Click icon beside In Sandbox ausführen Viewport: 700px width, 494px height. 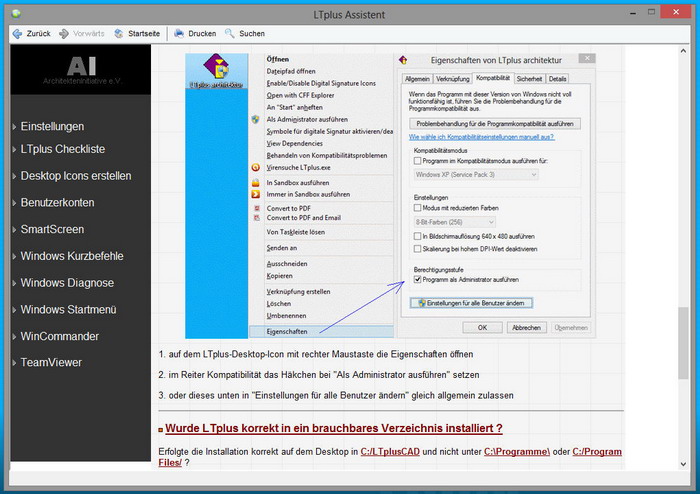255,183
